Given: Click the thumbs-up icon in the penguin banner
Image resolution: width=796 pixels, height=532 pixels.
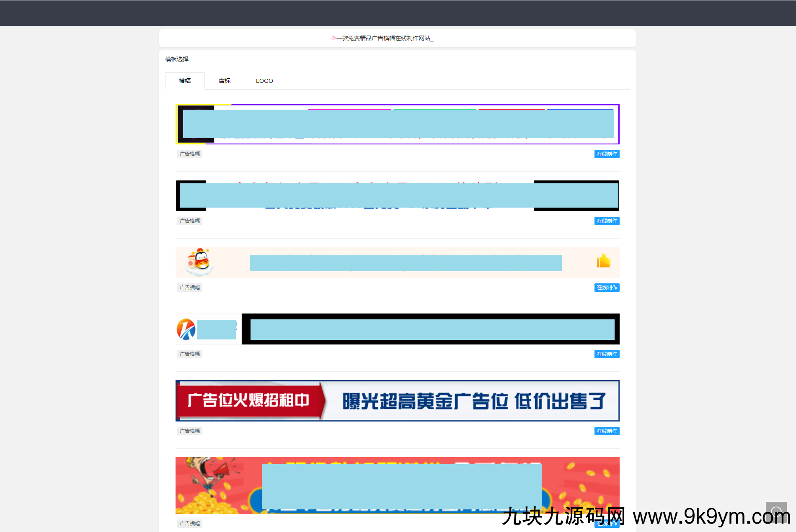Looking at the screenshot, I should pos(603,261).
